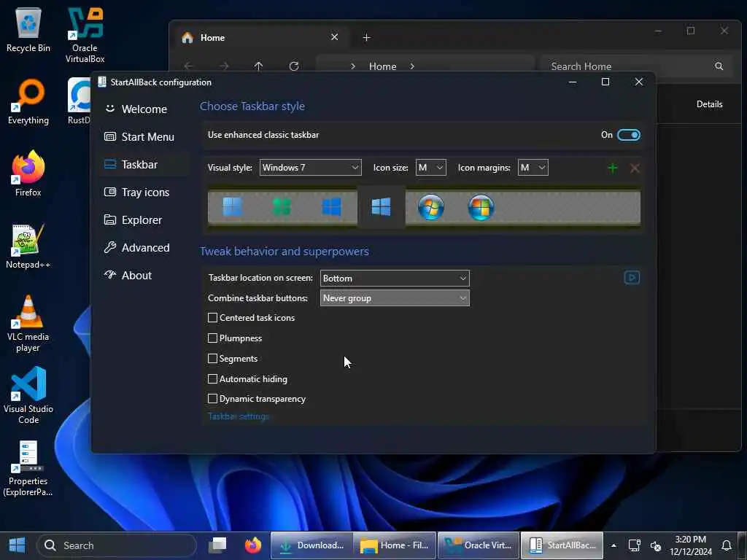Screen dimensions: 747x560
Task: Open Recycle Bin desktop icon
Action: 28,29
